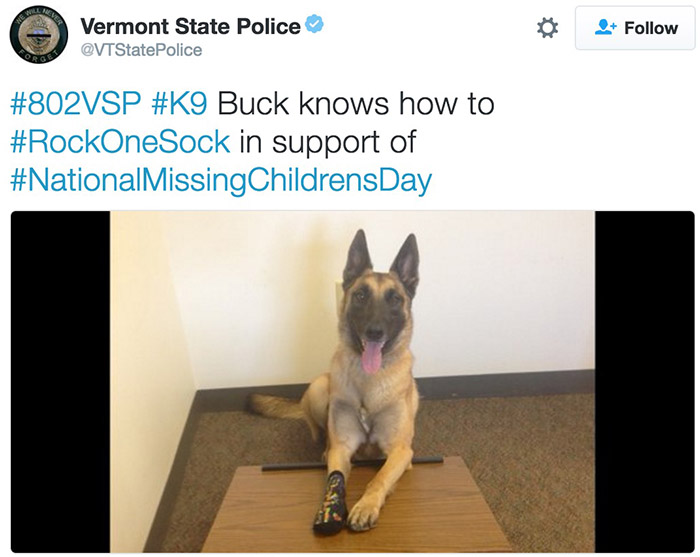Screen dimensions: 700x557
Task: Open the #K9 hashtag
Action: click(x=183, y=103)
